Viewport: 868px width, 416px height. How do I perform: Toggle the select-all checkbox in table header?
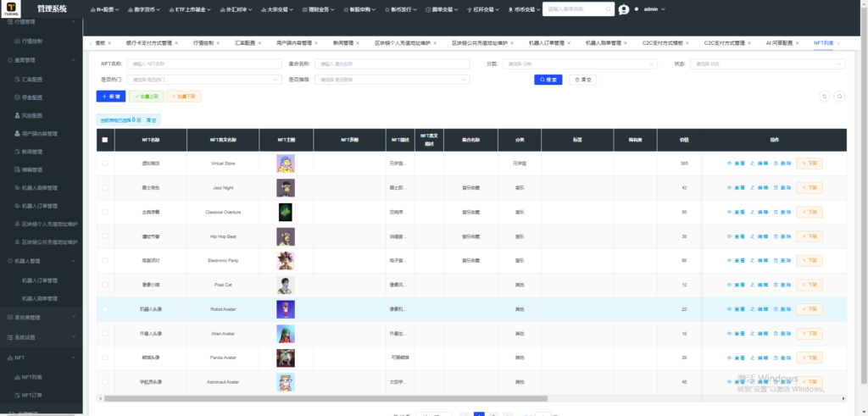click(x=105, y=140)
